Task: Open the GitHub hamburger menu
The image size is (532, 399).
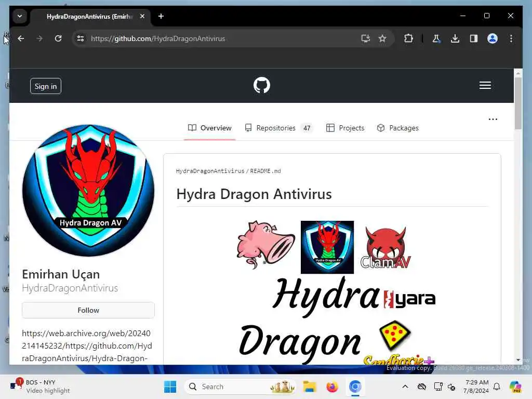Action: pos(485,85)
